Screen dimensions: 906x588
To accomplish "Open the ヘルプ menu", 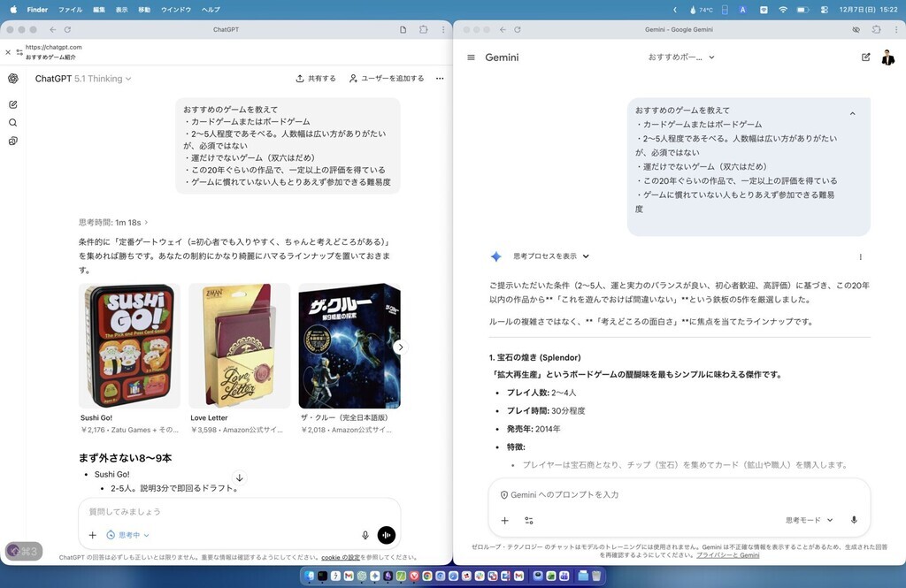I will click(211, 9).
